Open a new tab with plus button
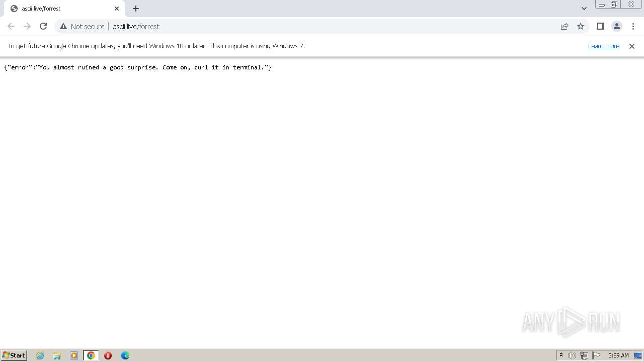 click(x=136, y=9)
